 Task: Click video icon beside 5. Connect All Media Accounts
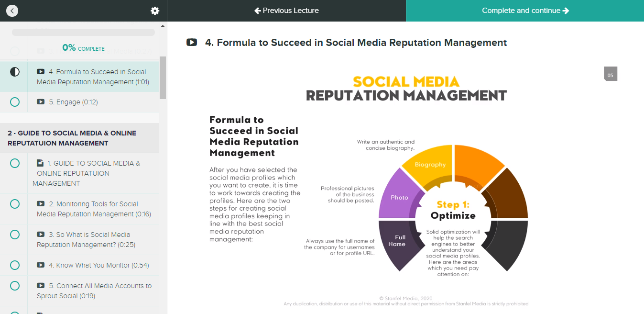(x=41, y=286)
